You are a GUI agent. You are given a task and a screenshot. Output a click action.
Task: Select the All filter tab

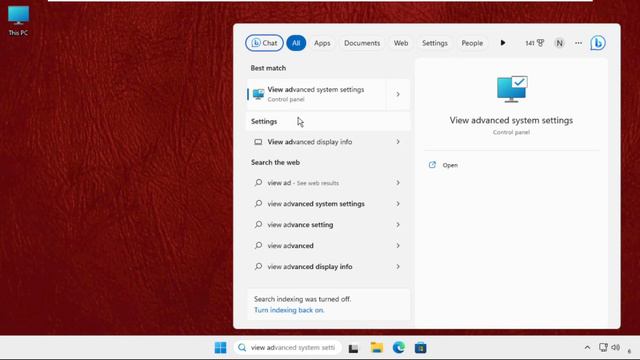[x=296, y=43]
